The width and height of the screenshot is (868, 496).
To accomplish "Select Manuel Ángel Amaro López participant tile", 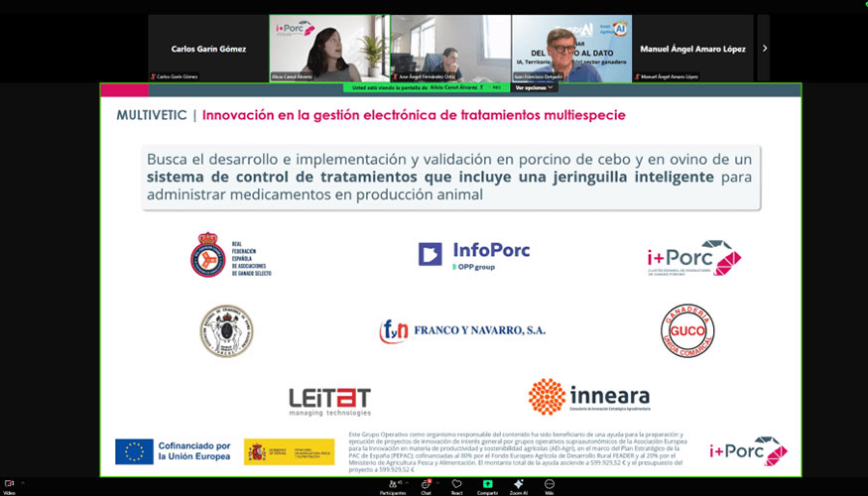I will (693, 49).
